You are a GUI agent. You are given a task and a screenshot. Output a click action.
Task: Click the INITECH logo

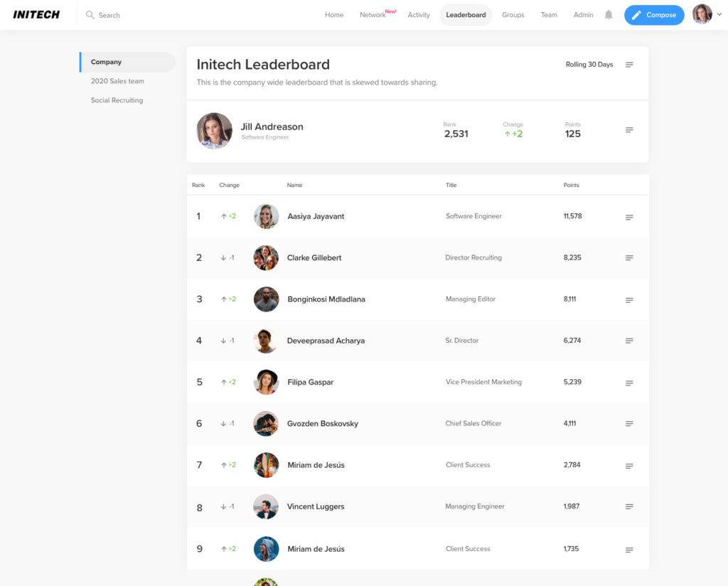click(36, 15)
